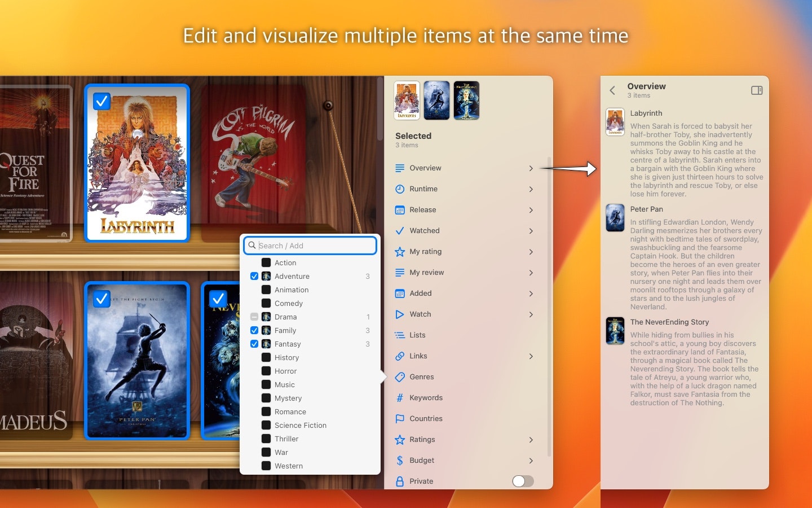Click the Selected panel vertical scrollbar

coord(550,308)
